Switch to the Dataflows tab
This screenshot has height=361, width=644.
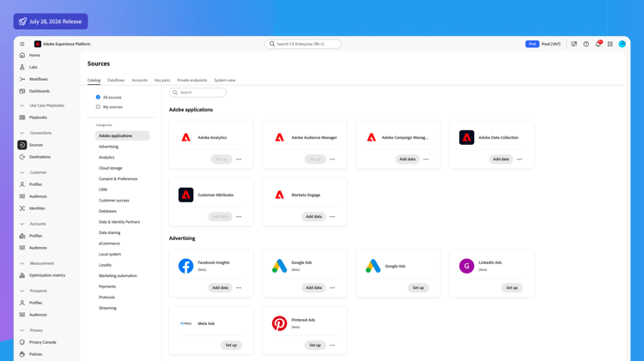116,80
